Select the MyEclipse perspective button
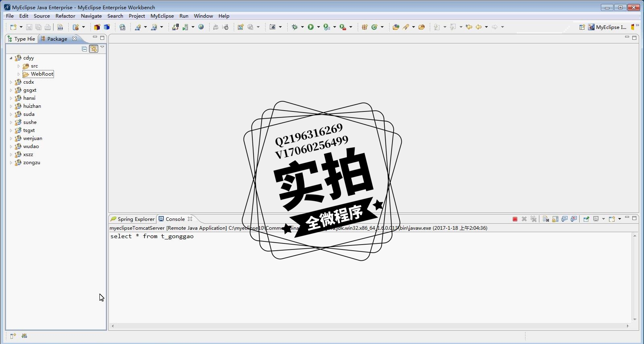Screen dimensions: 644x344 (607, 27)
